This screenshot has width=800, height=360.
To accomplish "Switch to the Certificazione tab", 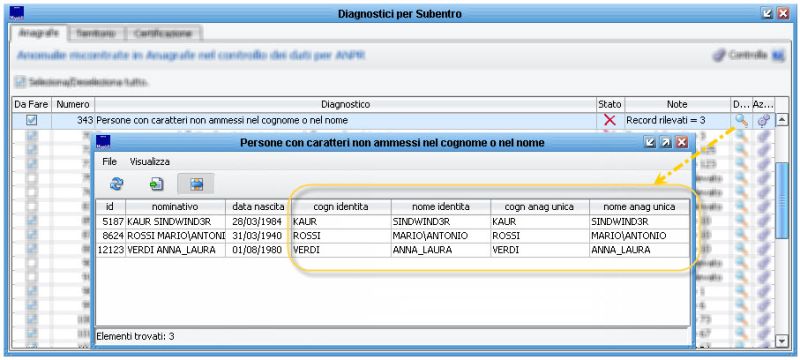I will coord(163,33).
